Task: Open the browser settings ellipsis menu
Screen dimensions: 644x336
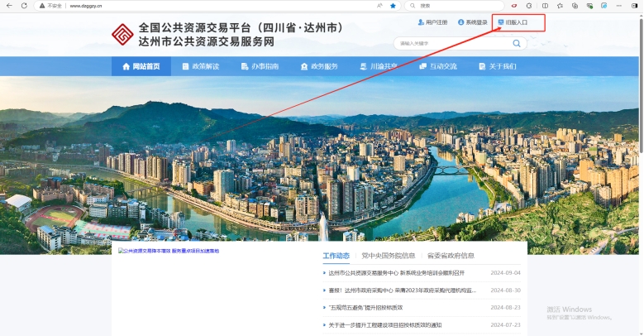Action: pos(621,5)
